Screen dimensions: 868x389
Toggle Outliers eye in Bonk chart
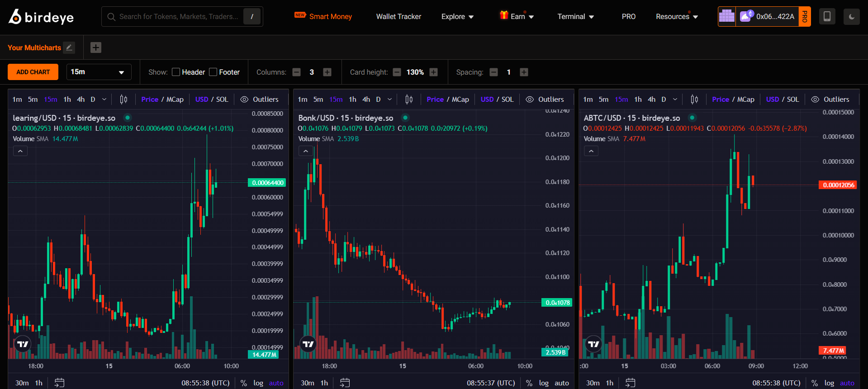pyautogui.click(x=530, y=100)
